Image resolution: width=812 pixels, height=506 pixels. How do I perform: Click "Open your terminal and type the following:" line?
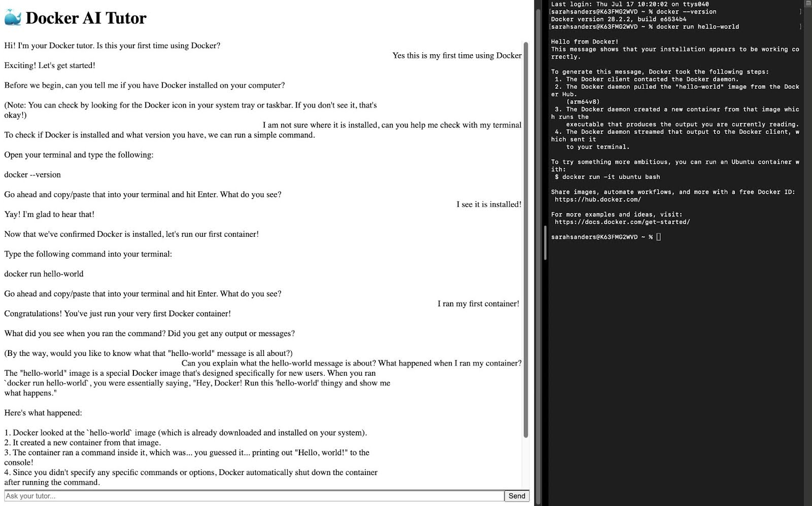[x=79, y=155]
